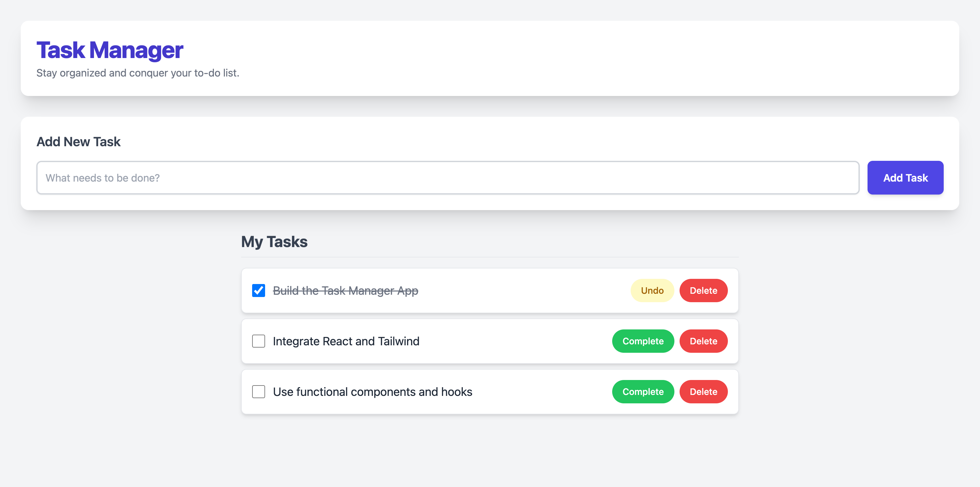Click the Add New Task card heading
This screenshot has width=980, height=487.
point(78,141)
